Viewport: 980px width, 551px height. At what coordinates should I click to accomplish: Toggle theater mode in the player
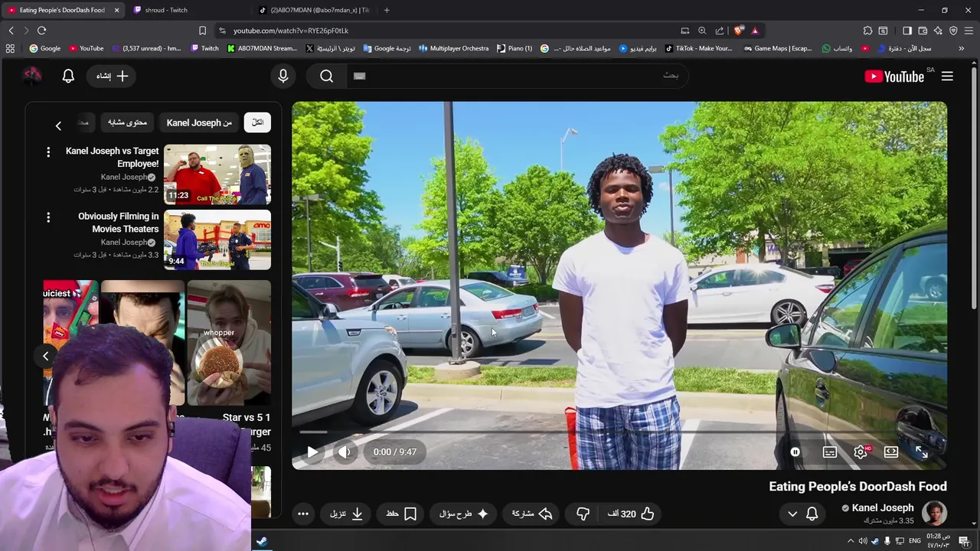891,452
